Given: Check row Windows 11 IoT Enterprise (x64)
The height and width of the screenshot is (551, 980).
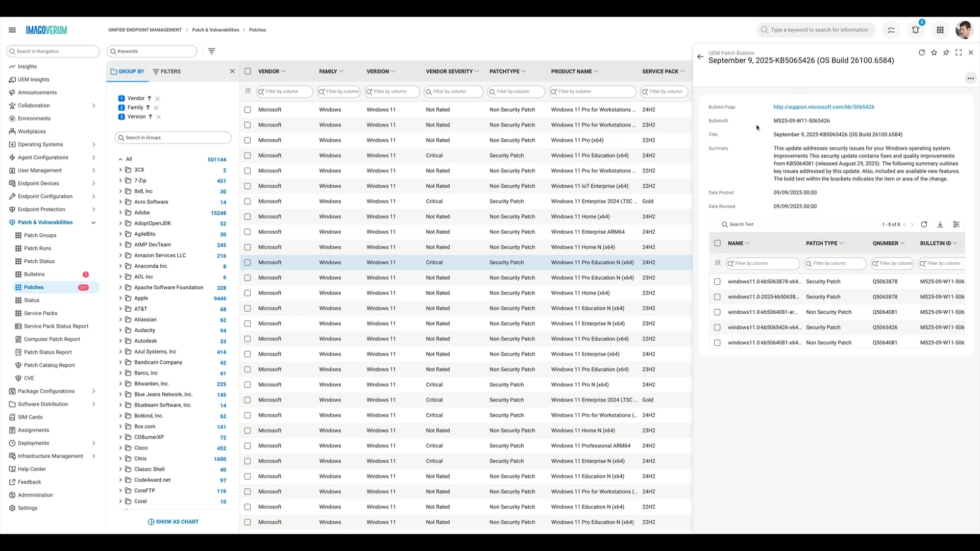Looking at the screenshot, I should click(x=248, y=186).
